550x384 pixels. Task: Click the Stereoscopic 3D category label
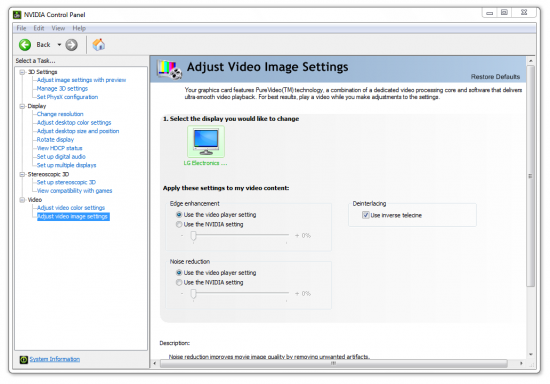[48, 174]
